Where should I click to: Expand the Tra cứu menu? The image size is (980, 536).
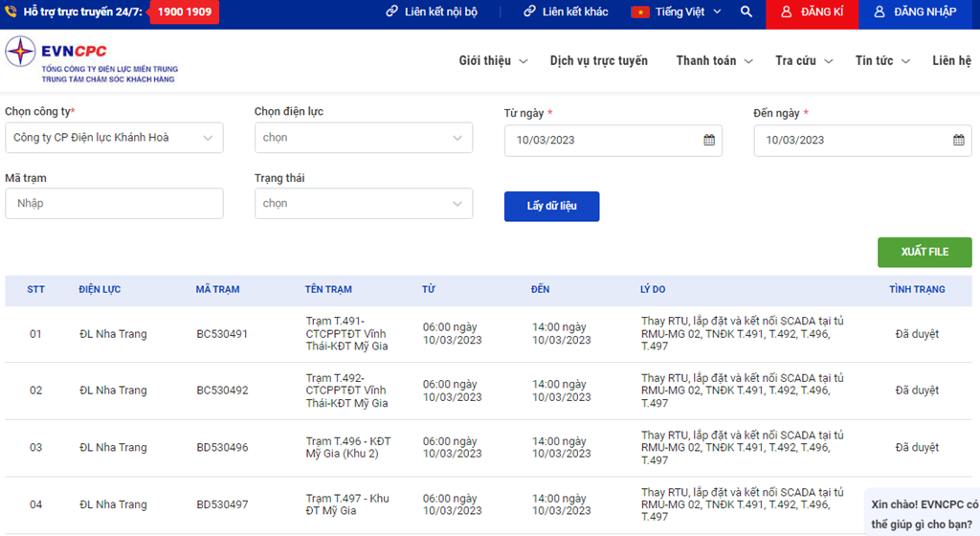804,61
